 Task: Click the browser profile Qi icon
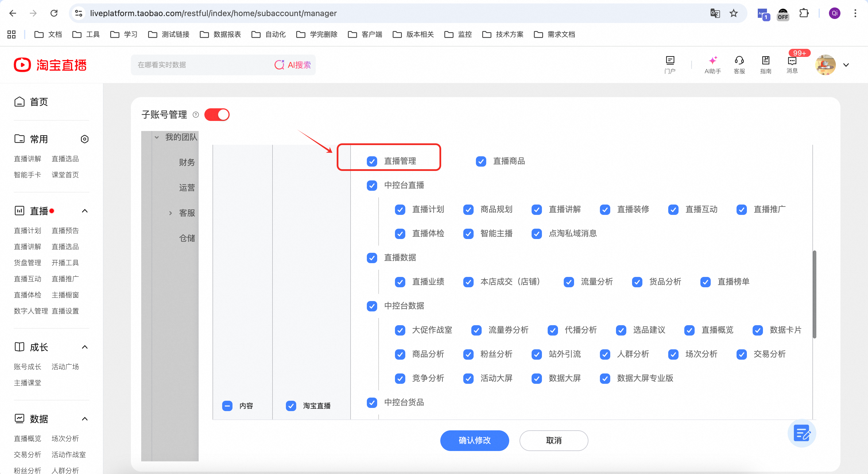834,13
